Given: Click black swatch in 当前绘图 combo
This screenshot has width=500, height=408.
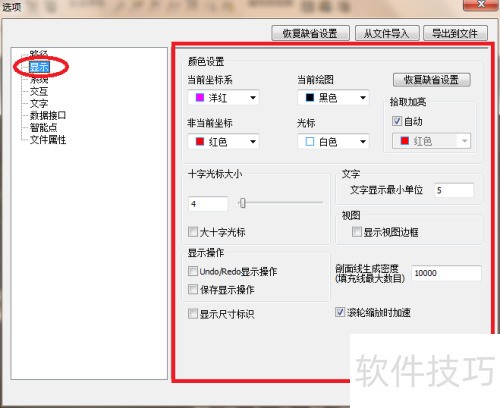Looking at the screenshot, I should tap(310, 97).
